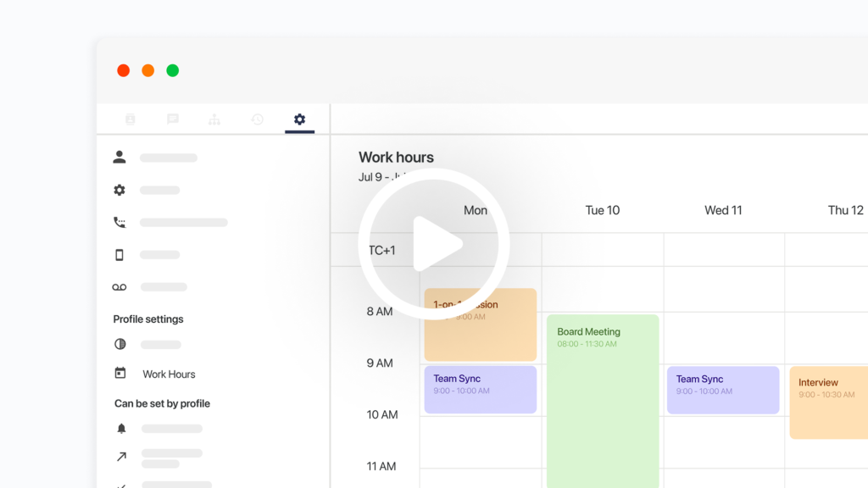Click the half-circle contrast theme icon
The image size is (868, 488).
(x=120, y=344)
